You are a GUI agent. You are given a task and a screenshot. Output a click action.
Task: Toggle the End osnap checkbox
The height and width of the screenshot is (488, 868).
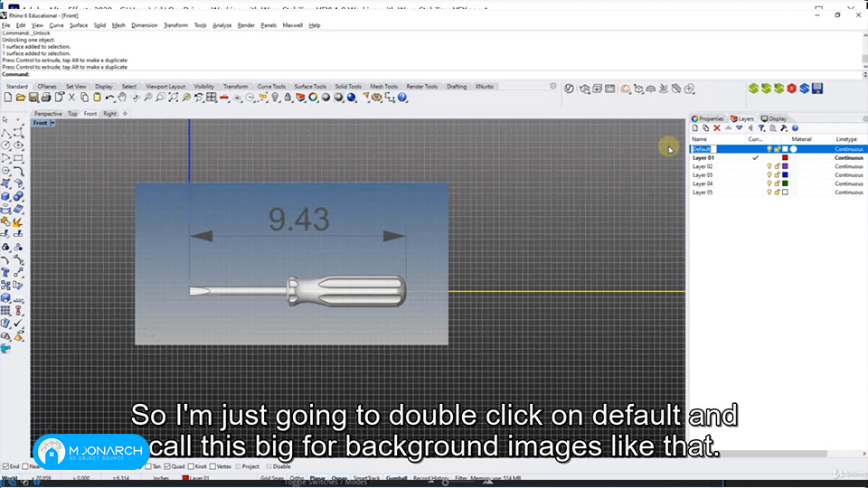point(5,466)
